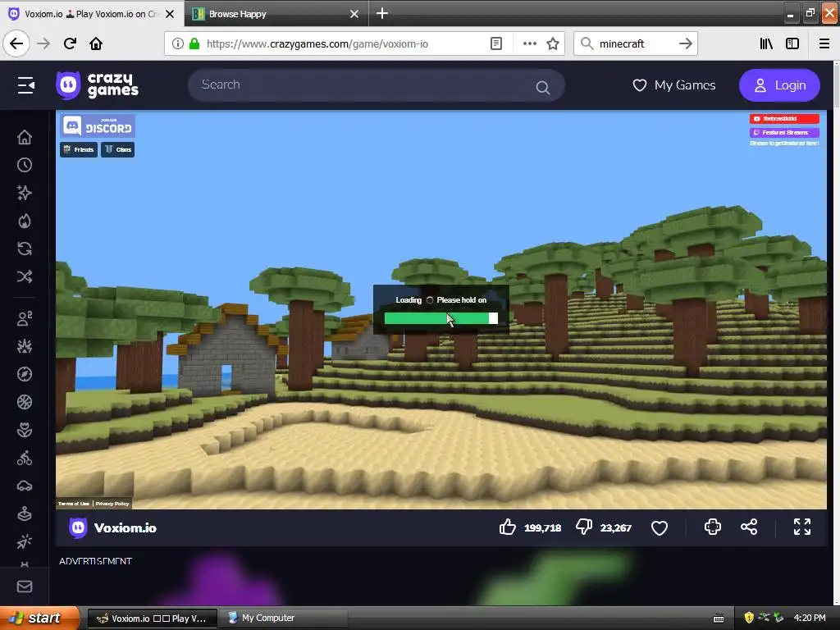Viewport: 840px width, 630px height.
Task: Click the Featured Streams Twitch badge
Action: point(784,132)
